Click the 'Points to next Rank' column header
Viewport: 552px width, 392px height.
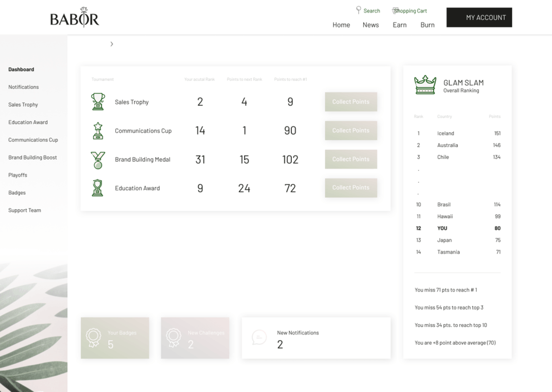(x=244, y=79)
